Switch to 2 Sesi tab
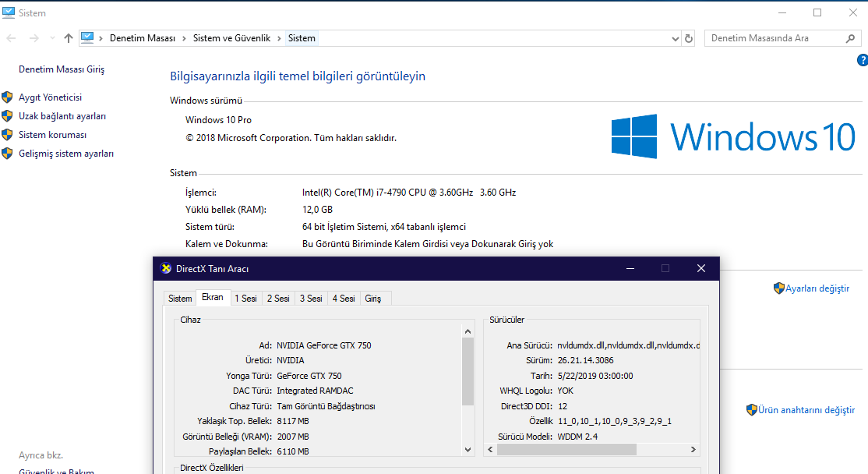Screen dimensions: 868x474 pyautogui.click(x=278, y=299)
